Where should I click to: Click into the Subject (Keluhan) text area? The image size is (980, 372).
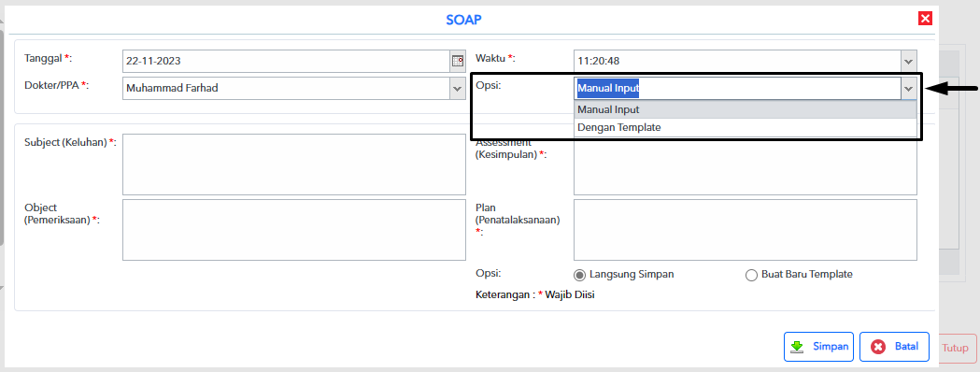[x=293, y=165]
